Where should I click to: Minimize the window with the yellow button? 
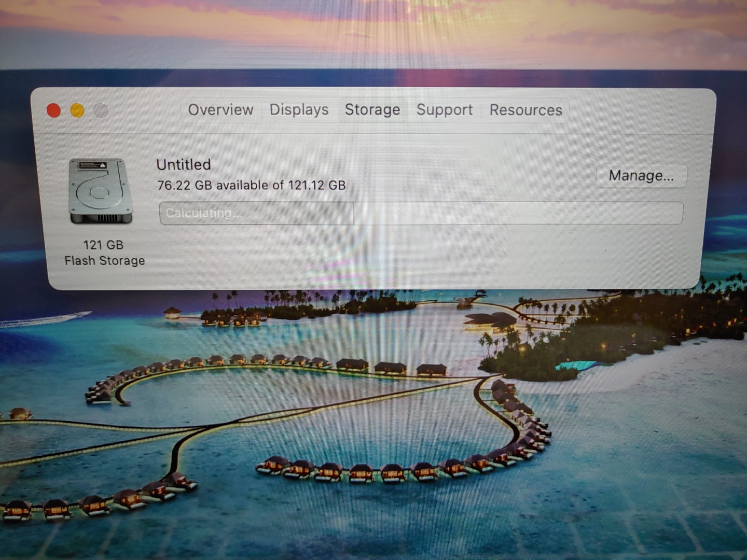77,110
